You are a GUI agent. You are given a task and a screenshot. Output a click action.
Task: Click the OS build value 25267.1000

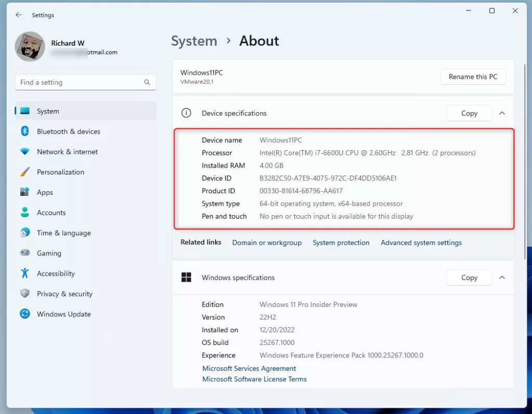tap(277, 343)
